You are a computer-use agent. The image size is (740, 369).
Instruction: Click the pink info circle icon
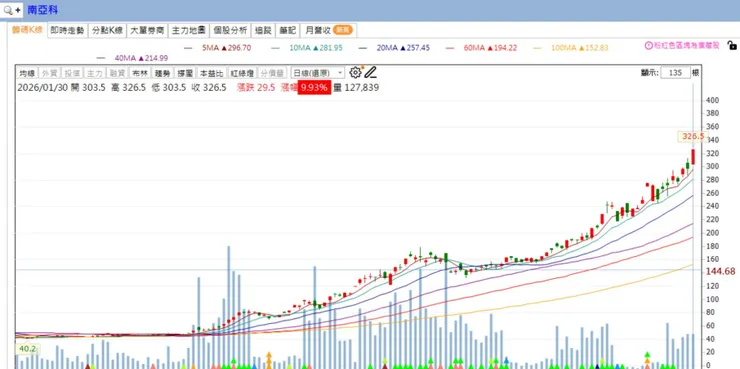648,46
